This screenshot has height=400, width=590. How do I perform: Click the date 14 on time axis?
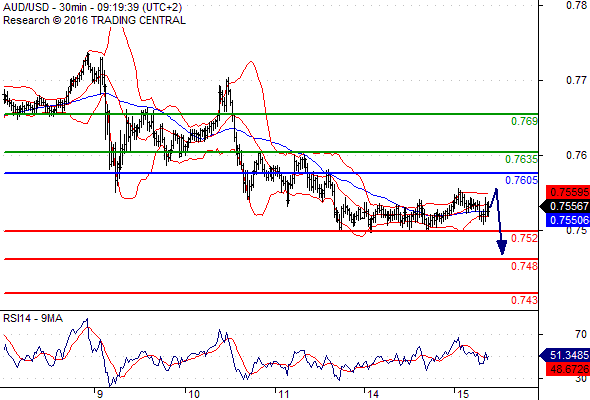pyautogui.click(x=373, y=394)
